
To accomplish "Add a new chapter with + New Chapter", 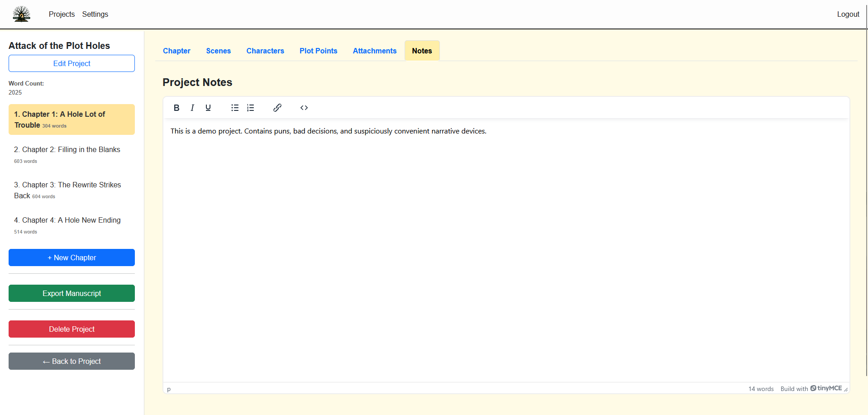I will tap(72, 258).
